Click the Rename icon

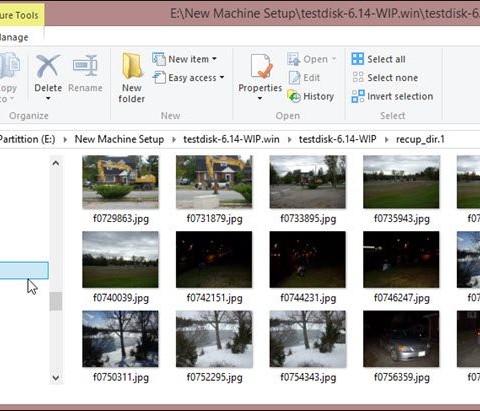(85, 66)
